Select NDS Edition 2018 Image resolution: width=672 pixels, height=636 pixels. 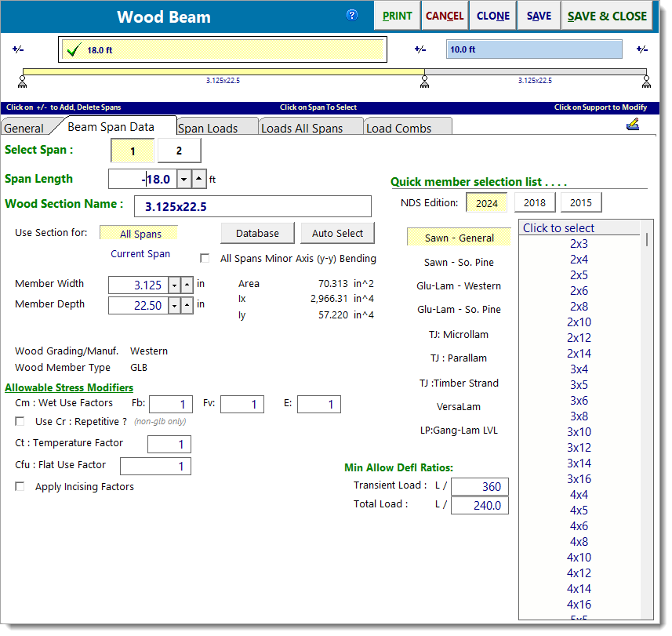click(x=535, y=202)
